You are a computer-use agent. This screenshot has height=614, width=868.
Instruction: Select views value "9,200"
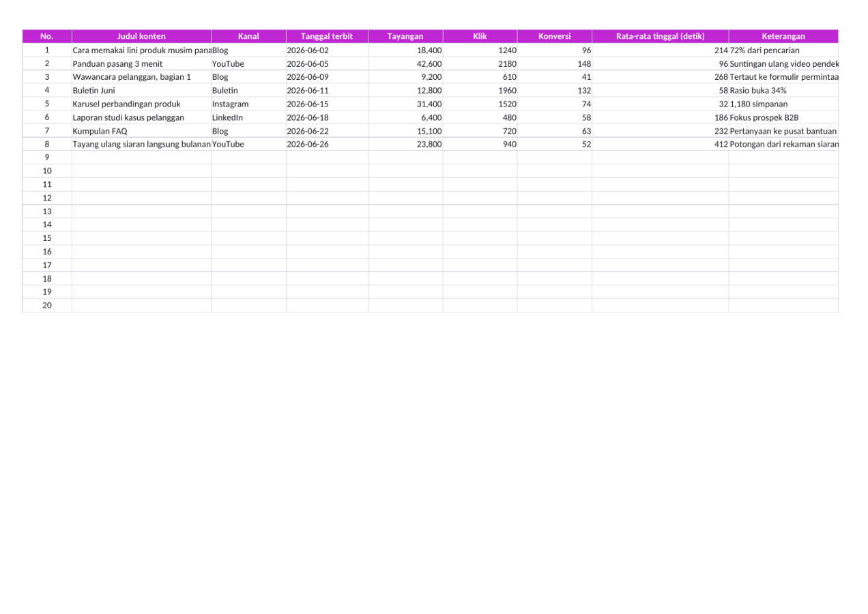click(405, 76)
